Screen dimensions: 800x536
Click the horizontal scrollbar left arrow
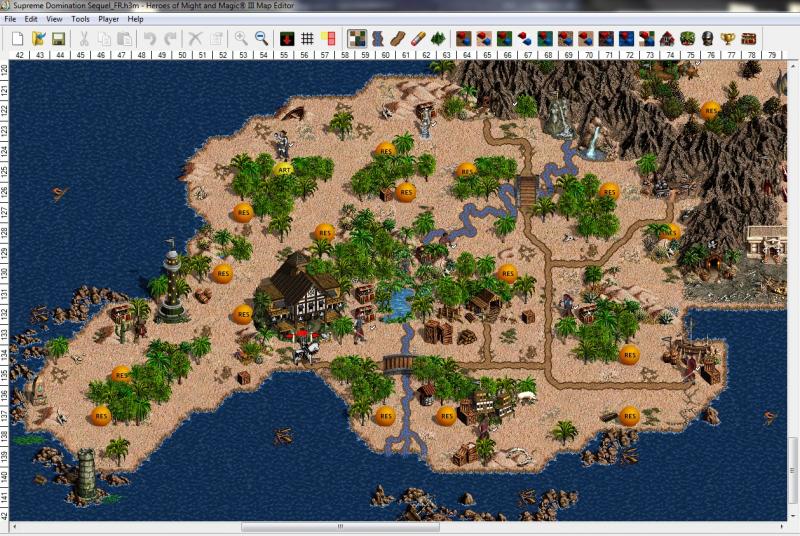click(x=13, y=526)
